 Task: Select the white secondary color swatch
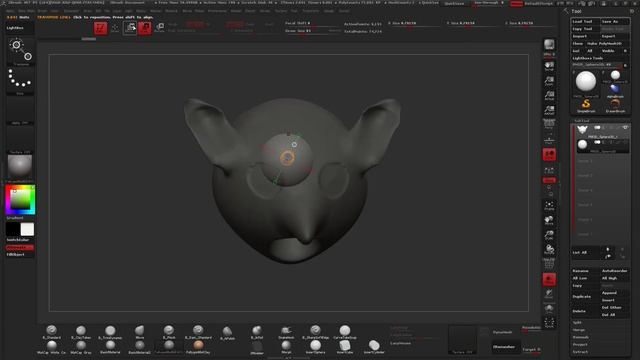click(x=27, y=229)
